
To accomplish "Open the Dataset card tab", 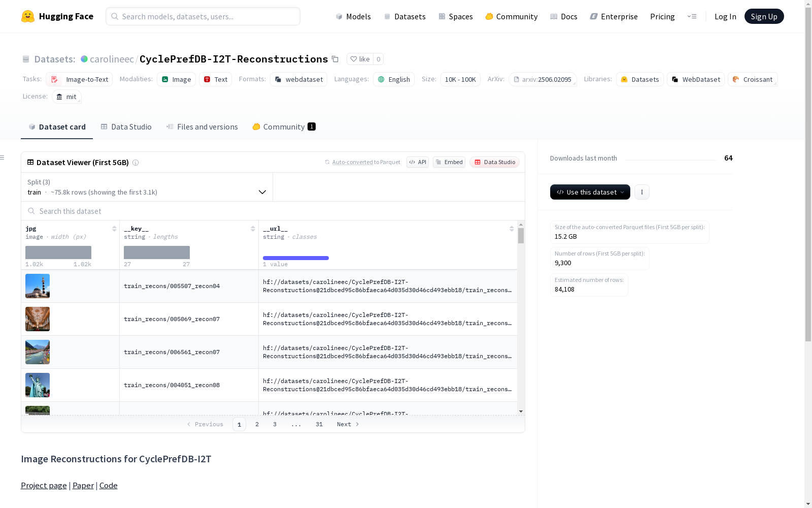I will pos(57,127).
